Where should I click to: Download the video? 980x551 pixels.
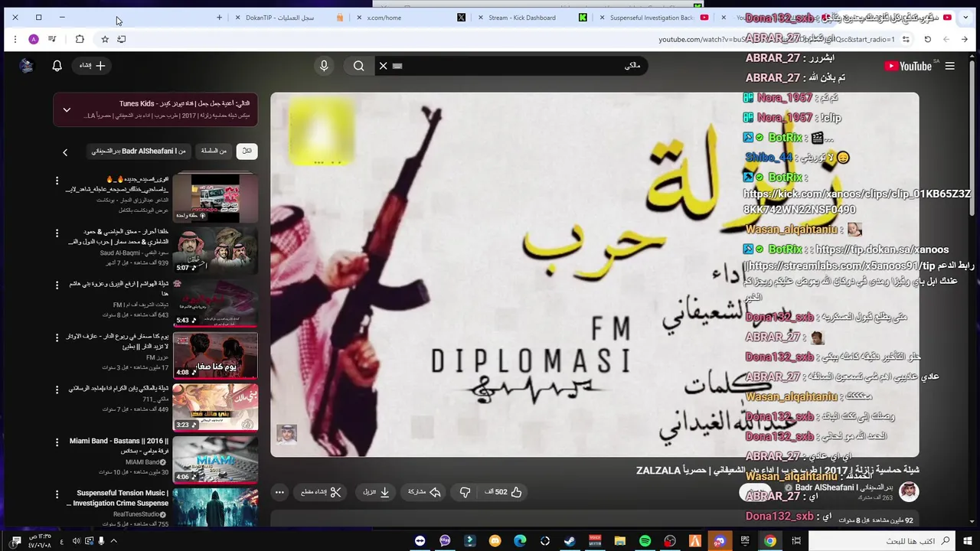(x=376, y=492)
